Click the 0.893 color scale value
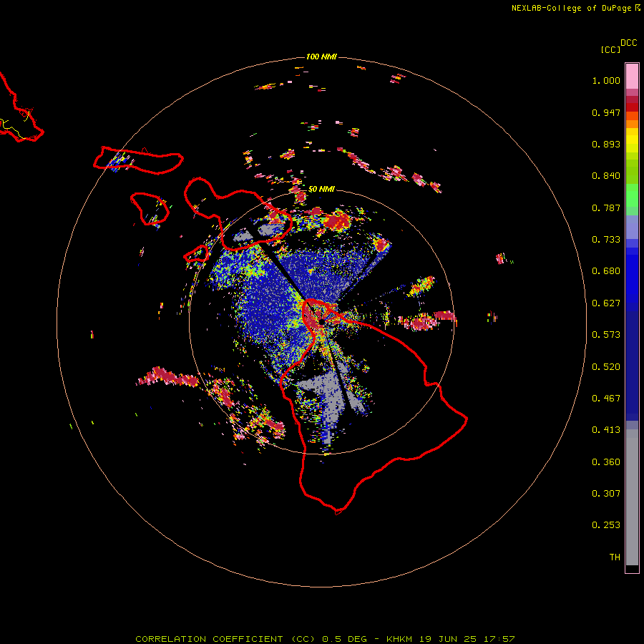 point(606,144)
